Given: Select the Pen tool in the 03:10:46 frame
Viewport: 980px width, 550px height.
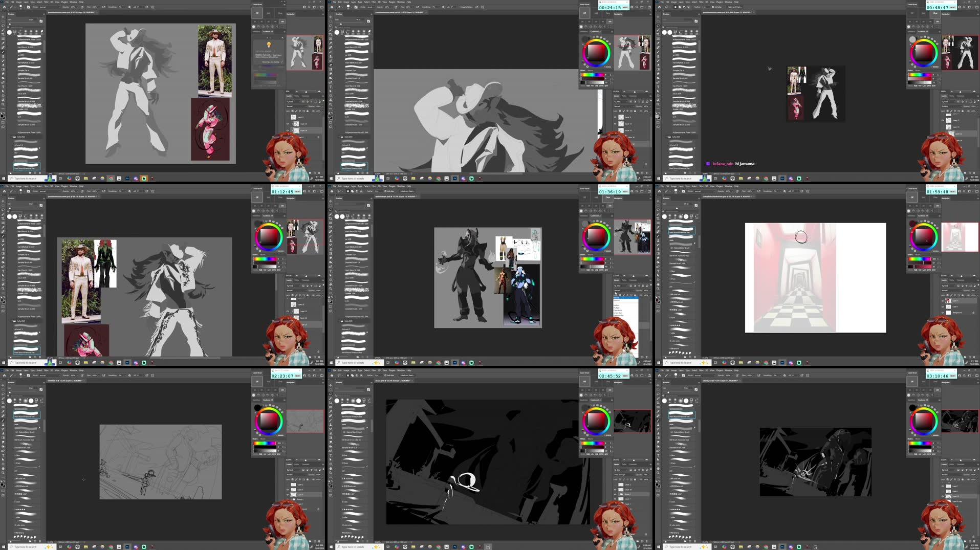Looking at the screenshot, I should click(x=658, y=450).
